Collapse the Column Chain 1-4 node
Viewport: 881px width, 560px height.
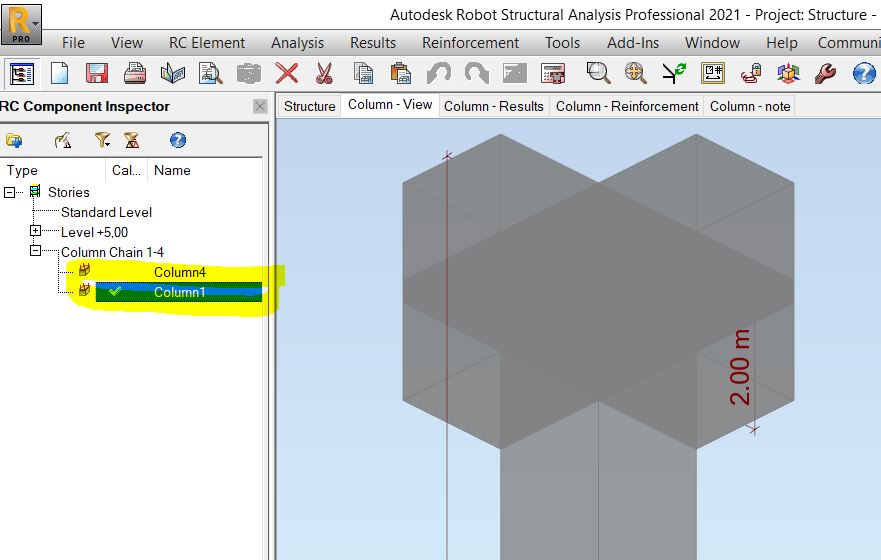(35, 250)
